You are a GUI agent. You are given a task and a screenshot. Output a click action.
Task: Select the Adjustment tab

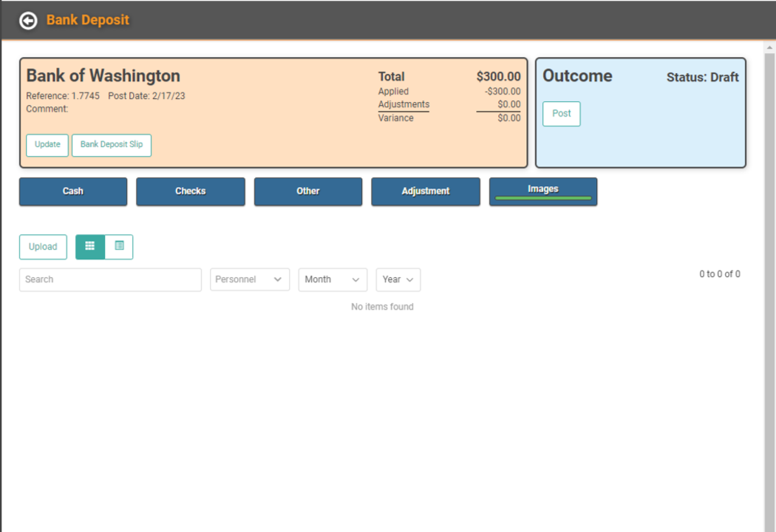[426, 191]
